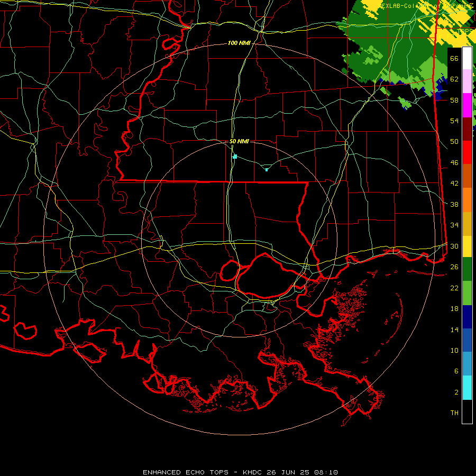The image size is (476, 476).
Task: Click the '10' legend value
Action: point(454,350)
